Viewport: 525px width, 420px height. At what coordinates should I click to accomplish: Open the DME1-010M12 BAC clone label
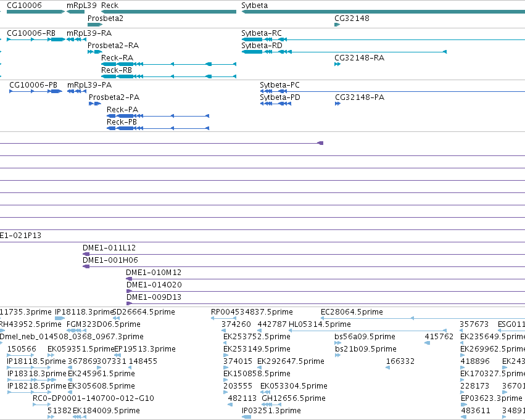[154, 273]
